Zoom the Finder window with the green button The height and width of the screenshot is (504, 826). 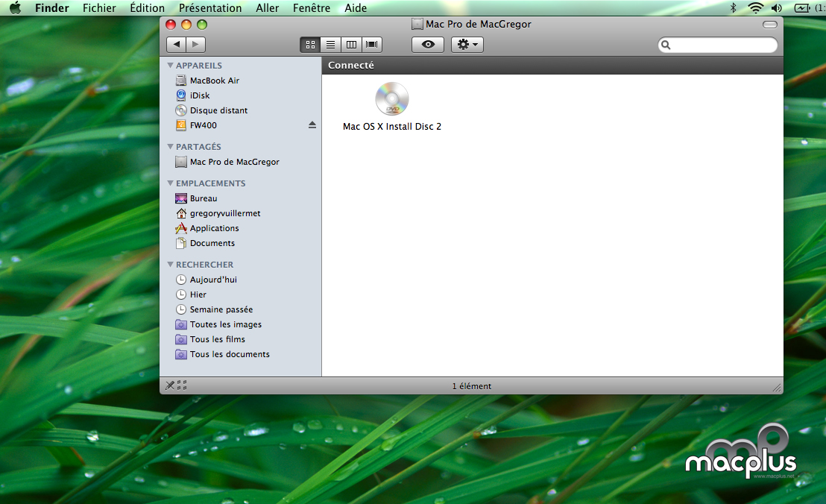202,24
